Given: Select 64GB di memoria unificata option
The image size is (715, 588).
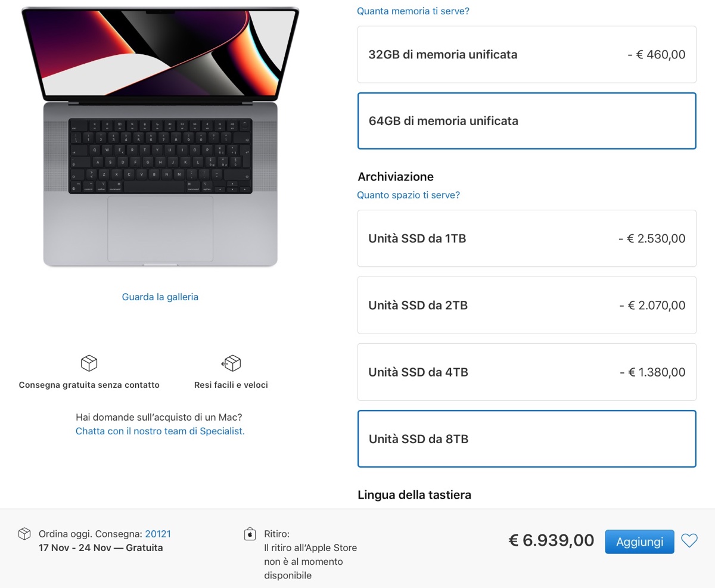Looking at the screenshot, I should click(527, 121).
